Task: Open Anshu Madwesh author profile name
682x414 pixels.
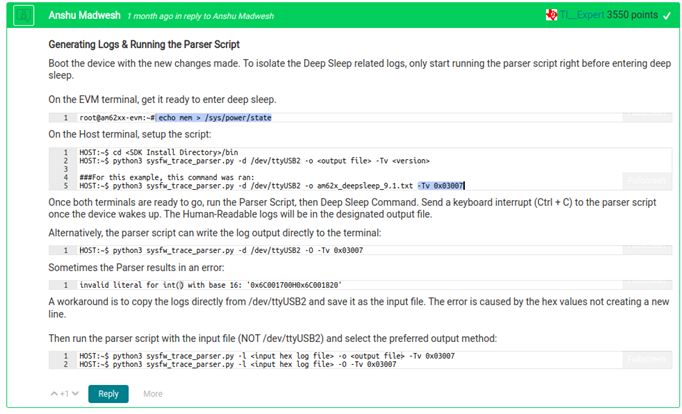Action: (84, 15)
